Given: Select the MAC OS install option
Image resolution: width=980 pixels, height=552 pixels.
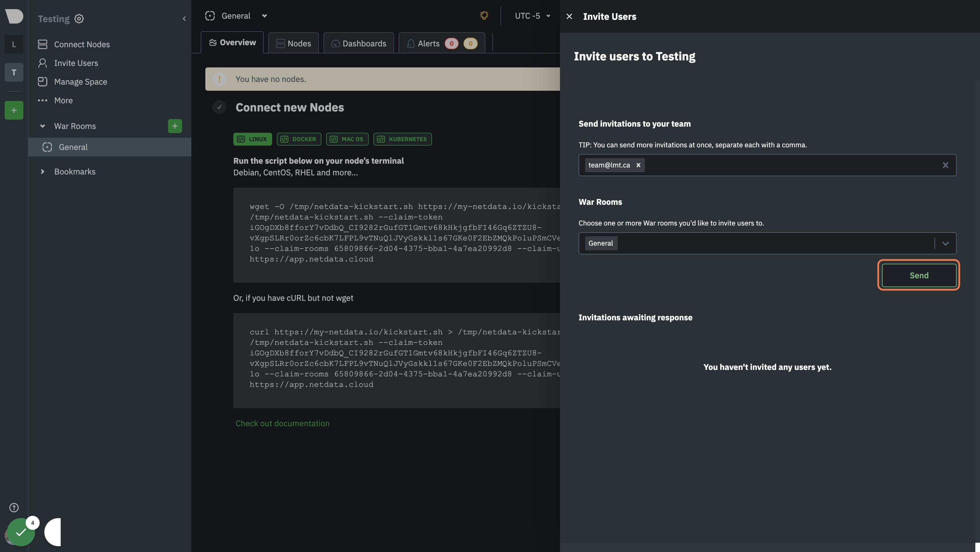Looking at the screenshot, I should [347, 139].
